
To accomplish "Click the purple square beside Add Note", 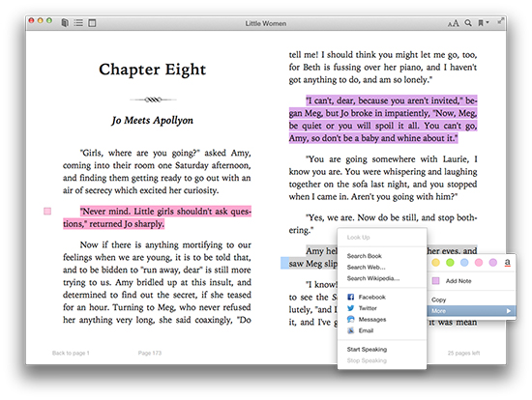I will pyautogui.click(x=435, y=281).
